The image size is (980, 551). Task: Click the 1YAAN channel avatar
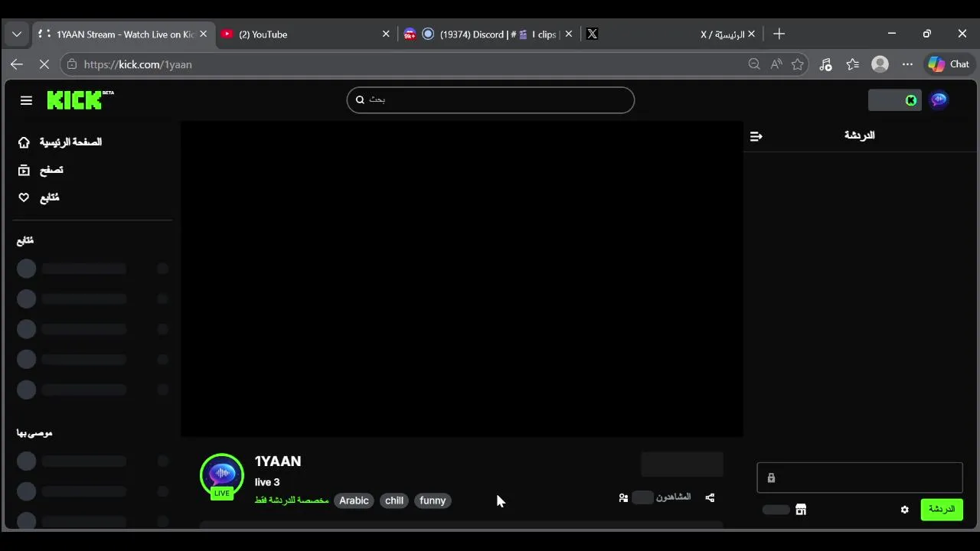tap(222, 475)
